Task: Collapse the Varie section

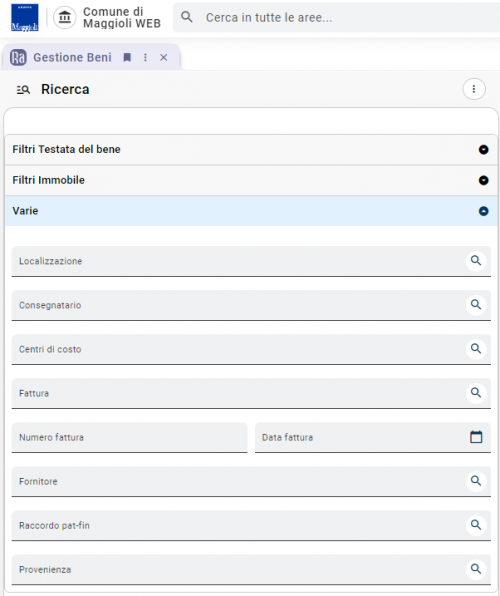Action: click(251, 211)
